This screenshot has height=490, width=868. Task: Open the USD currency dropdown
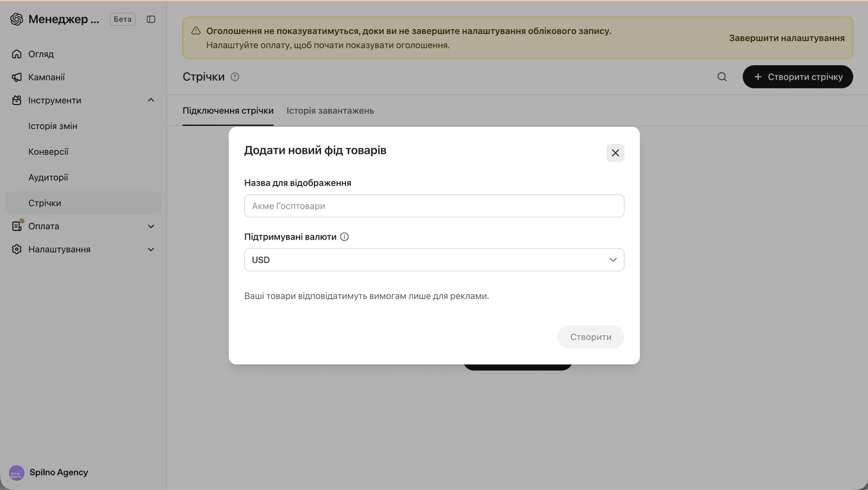(434, 260)
